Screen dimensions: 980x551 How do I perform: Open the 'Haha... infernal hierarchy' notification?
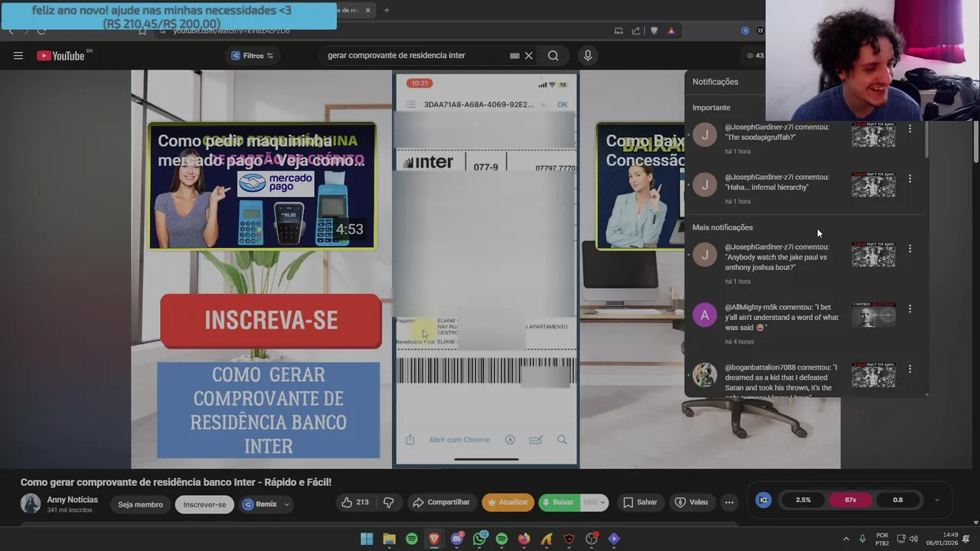[777, 182]
